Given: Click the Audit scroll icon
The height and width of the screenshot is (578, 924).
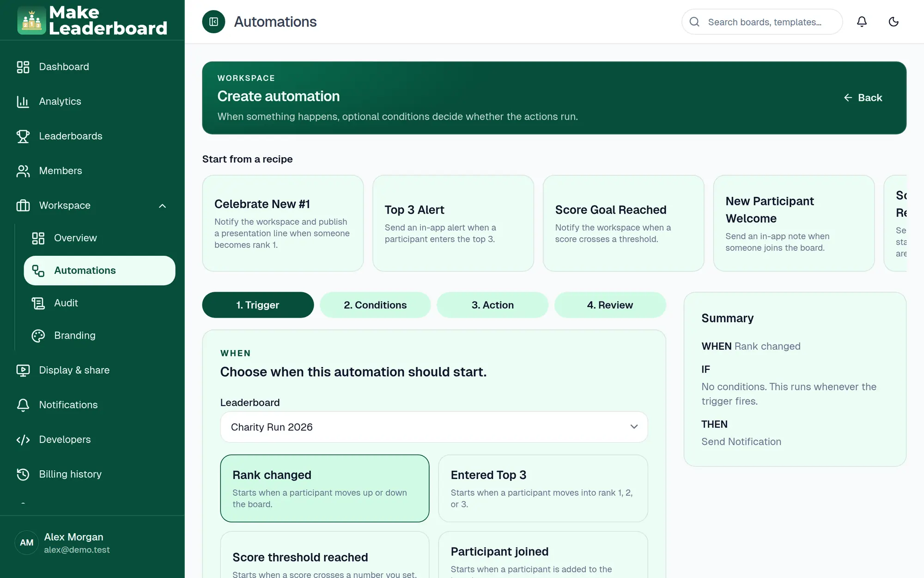Looking at the screenshot, I should 38,303.
